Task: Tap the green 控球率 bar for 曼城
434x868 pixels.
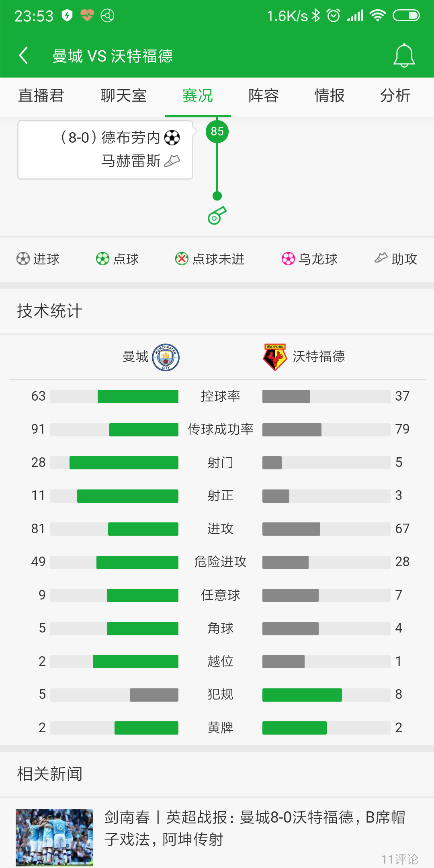Action: click(x=138, y=396)
